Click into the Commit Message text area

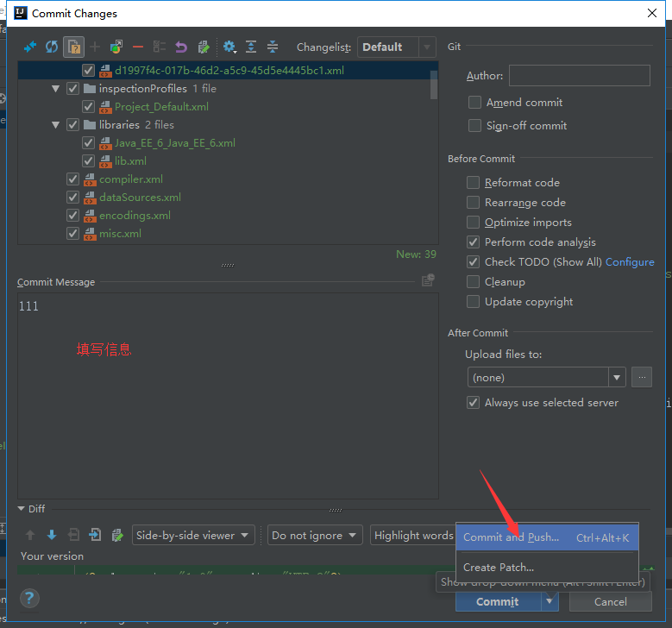click(228, 396)
